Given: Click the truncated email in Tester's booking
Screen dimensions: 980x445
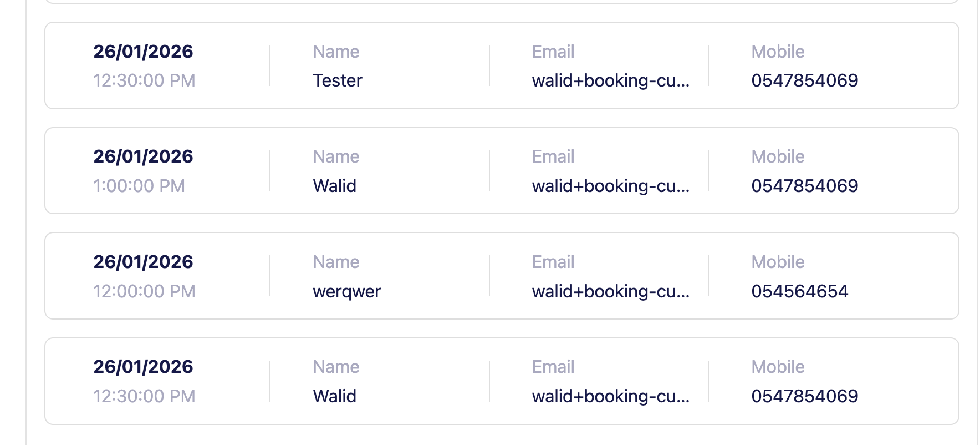Looking at the screenshot, I should pos(610,80).
